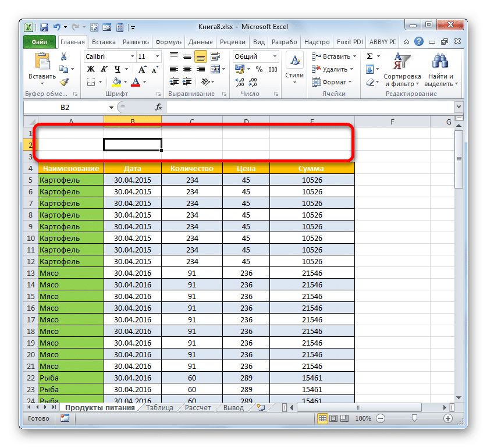Toggle italic formatting
This screenshot has width=487, height=448.
coord(102,69)
